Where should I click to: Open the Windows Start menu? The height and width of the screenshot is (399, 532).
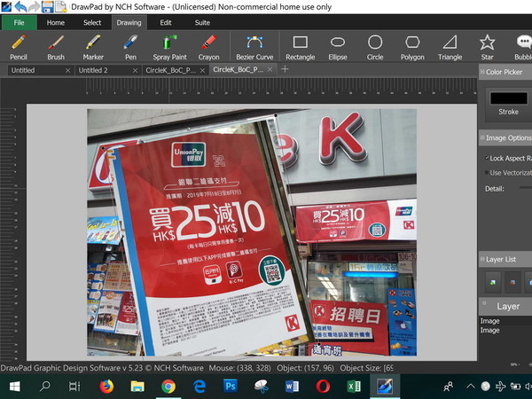(15, 387)
